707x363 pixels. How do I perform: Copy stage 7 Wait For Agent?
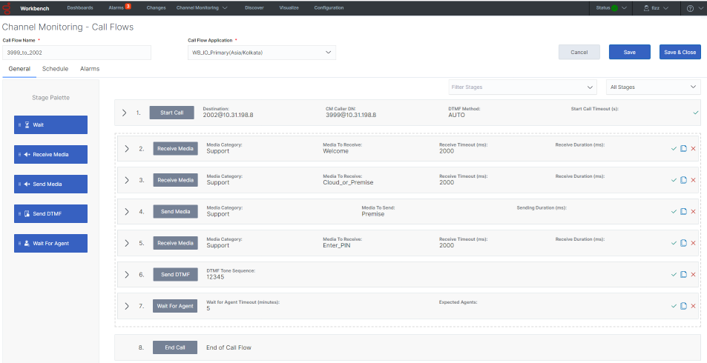684,306
